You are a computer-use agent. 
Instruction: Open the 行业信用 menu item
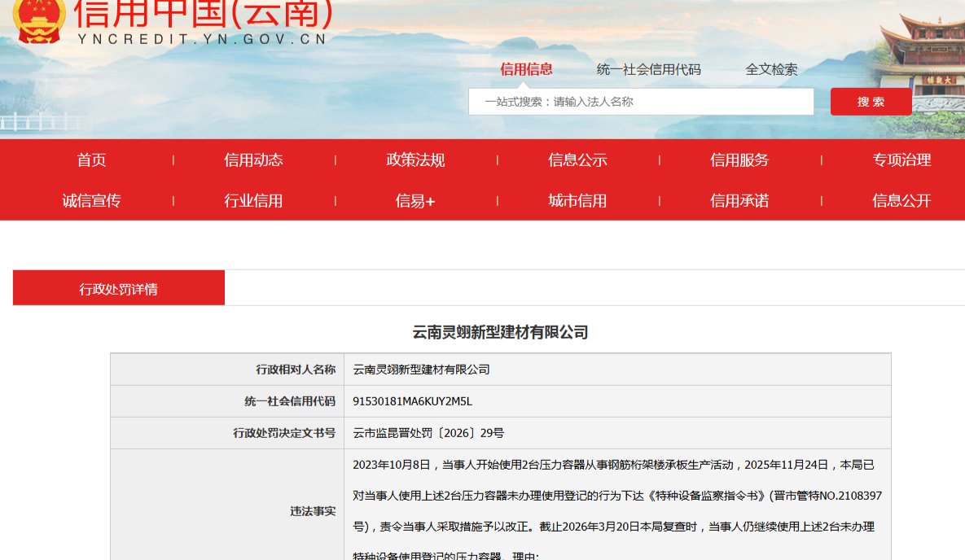[x=253, y=200]
